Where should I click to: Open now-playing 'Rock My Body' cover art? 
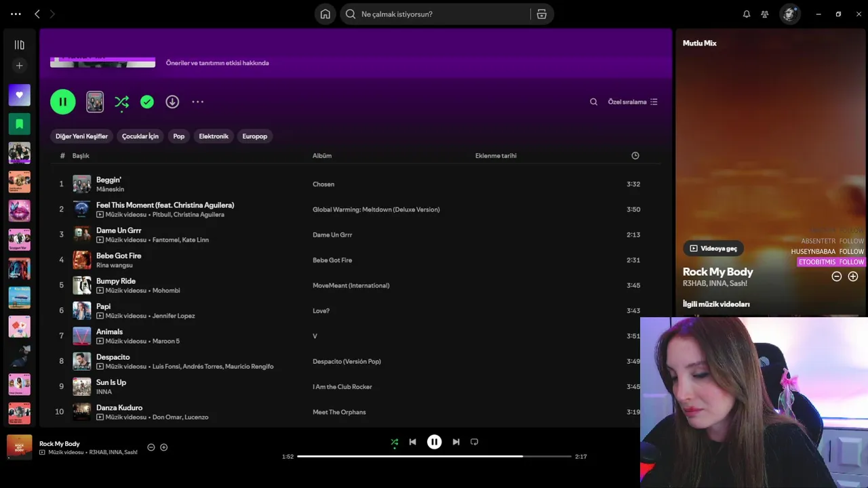tap(20, 447)
